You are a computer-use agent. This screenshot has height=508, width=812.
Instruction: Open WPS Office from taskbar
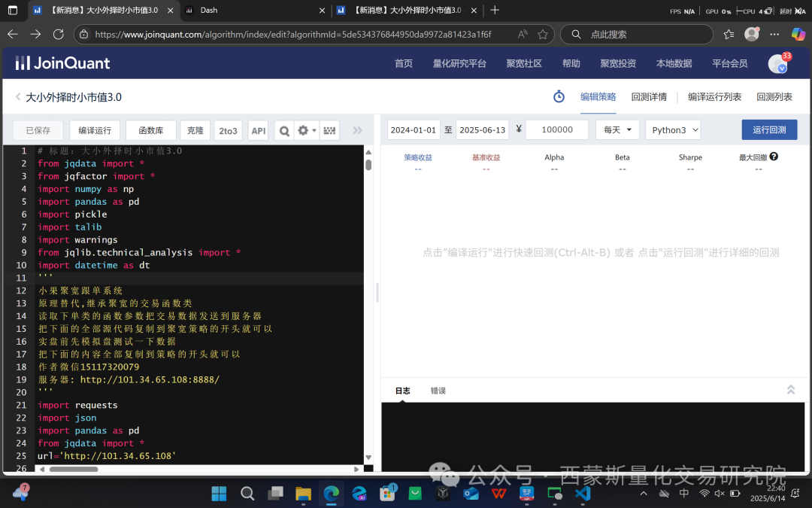point(498,494)
